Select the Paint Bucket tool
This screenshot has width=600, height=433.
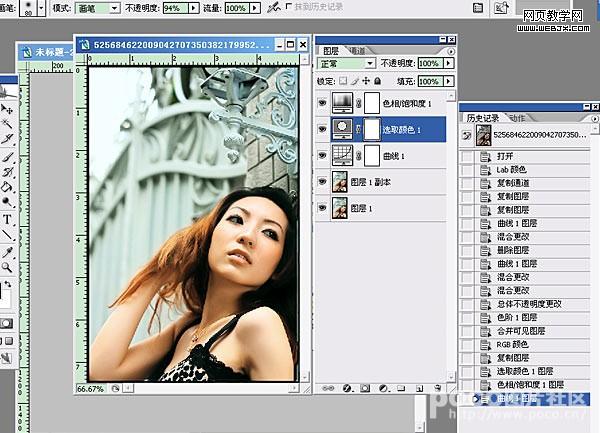click(7, 187)
